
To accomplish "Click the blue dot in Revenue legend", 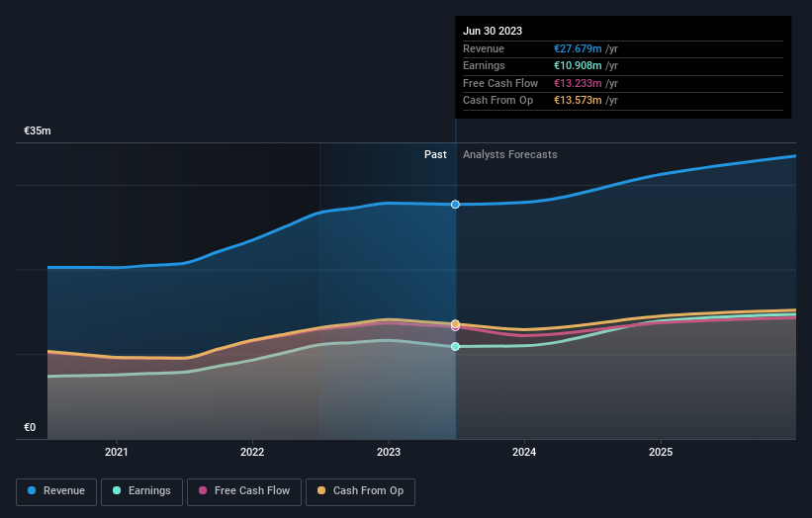I will (32, 490).
